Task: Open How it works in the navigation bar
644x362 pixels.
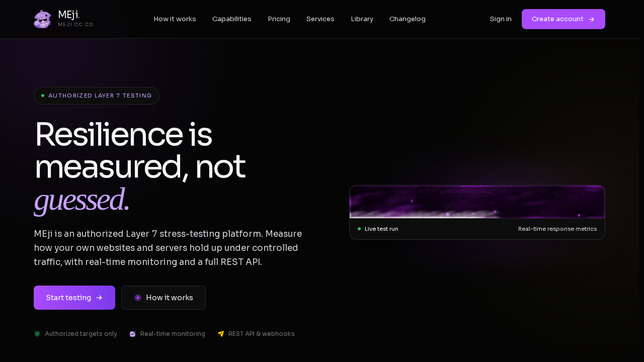Action: click(x=175, y=19)
